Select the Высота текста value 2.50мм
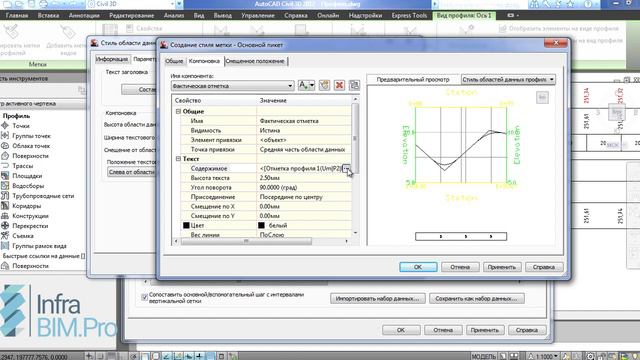 click(304, 178)
